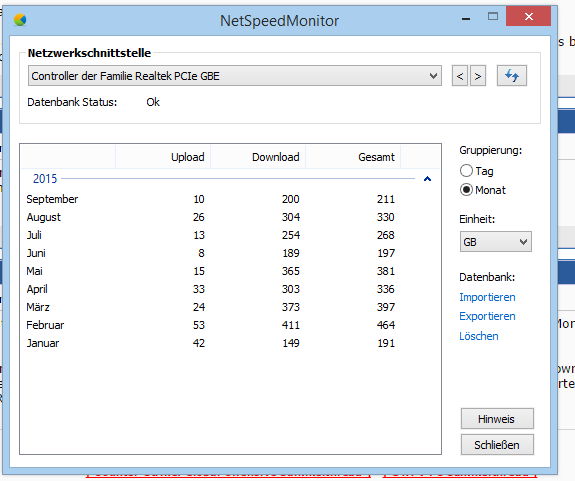Open the Hinweis button

(497, 419)
